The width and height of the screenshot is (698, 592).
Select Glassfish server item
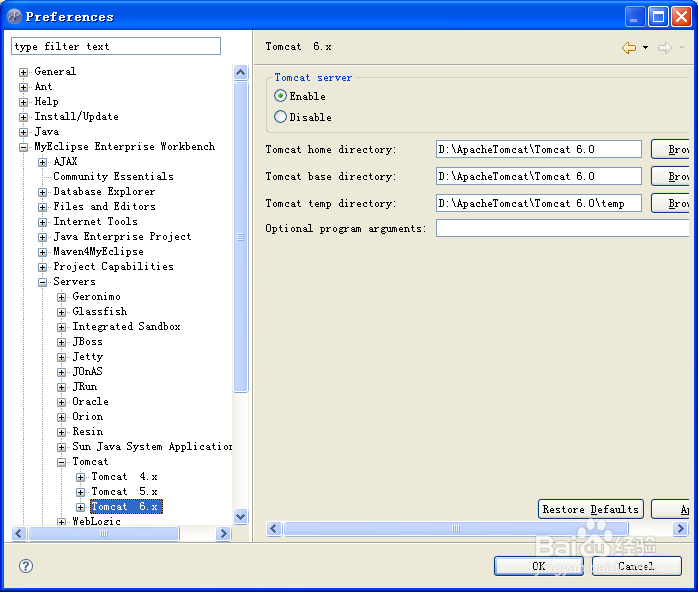pos(100,312)
